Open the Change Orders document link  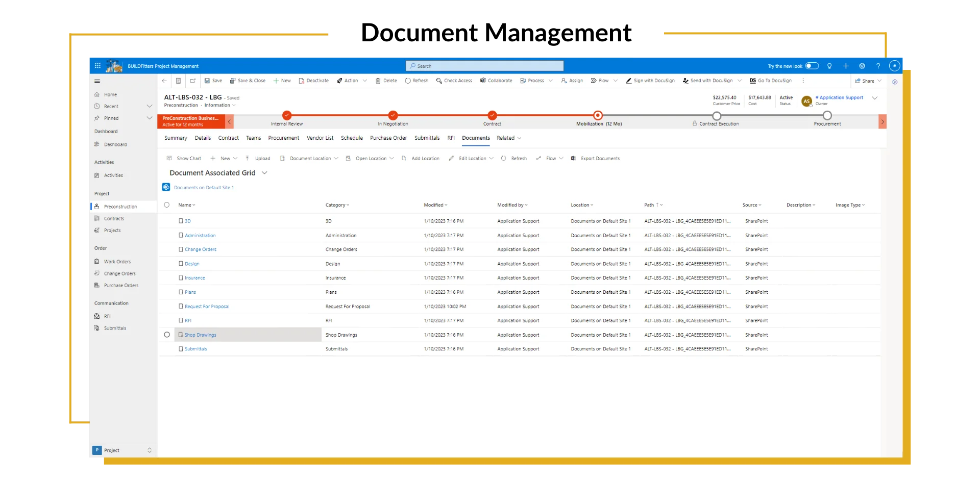tap(200, 249)
